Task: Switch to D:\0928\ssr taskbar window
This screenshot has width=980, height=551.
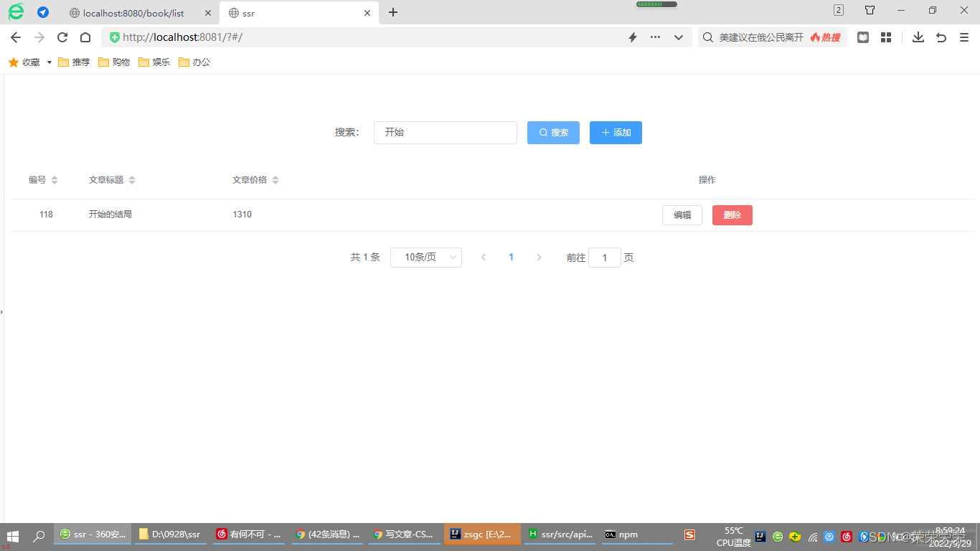Action: pos(170,534)
